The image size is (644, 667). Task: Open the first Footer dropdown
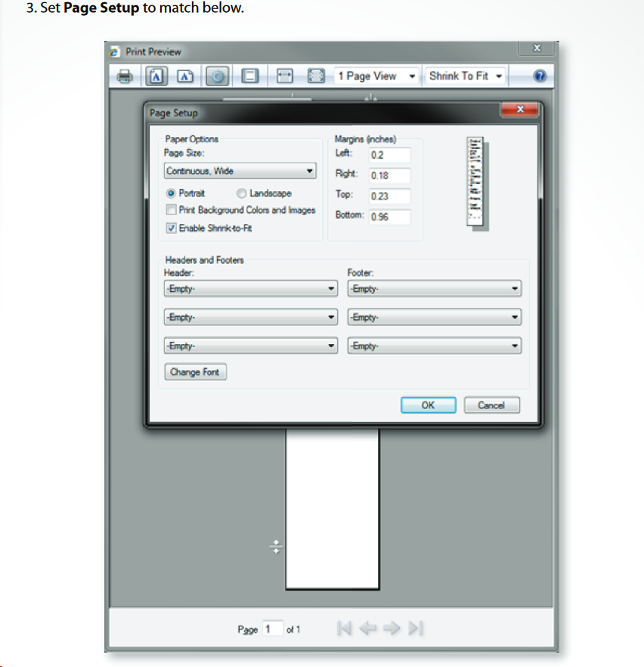435,289
